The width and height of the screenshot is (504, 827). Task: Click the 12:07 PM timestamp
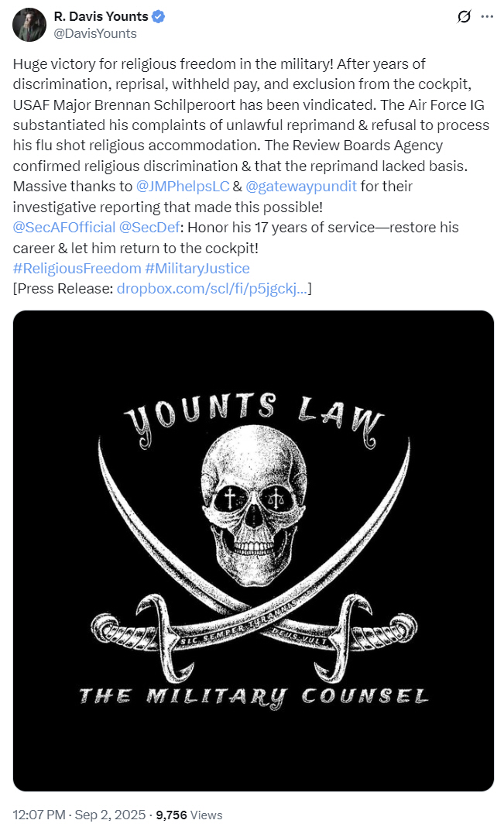(x=39, y=815)
